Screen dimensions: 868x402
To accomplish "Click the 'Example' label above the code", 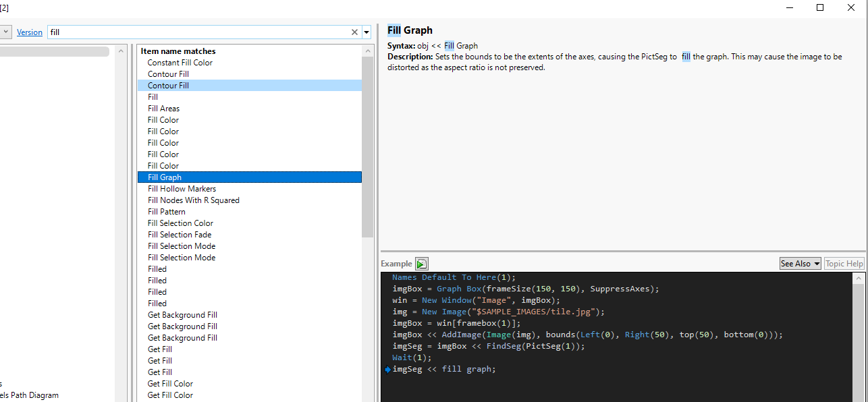I will click(x=396, y=264).
